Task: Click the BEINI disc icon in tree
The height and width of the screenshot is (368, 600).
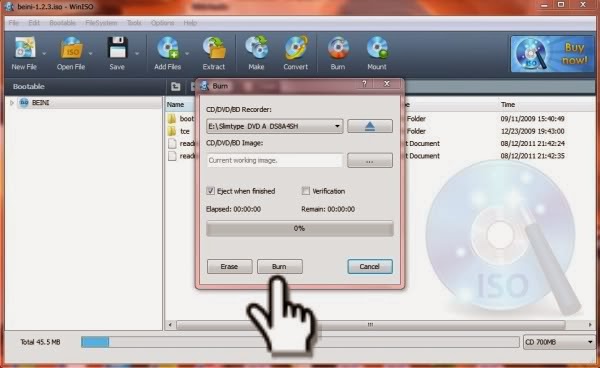Action: 24,103
